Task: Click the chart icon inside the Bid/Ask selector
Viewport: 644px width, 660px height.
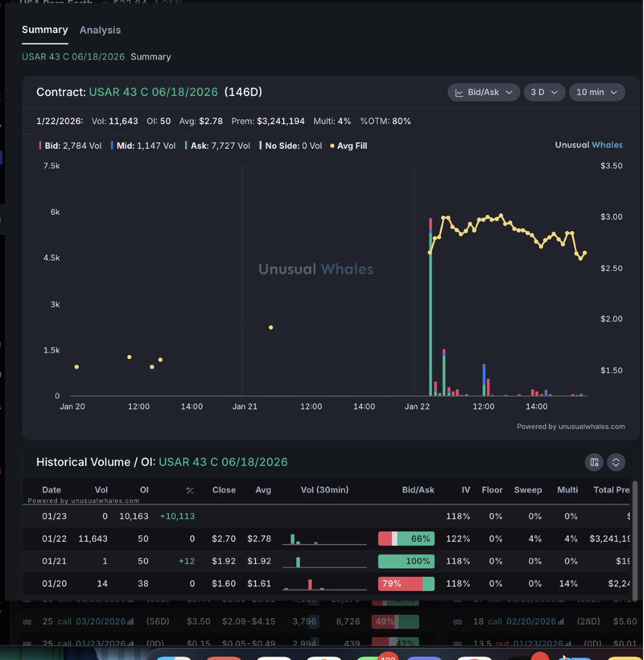Action: pos(459,92)
